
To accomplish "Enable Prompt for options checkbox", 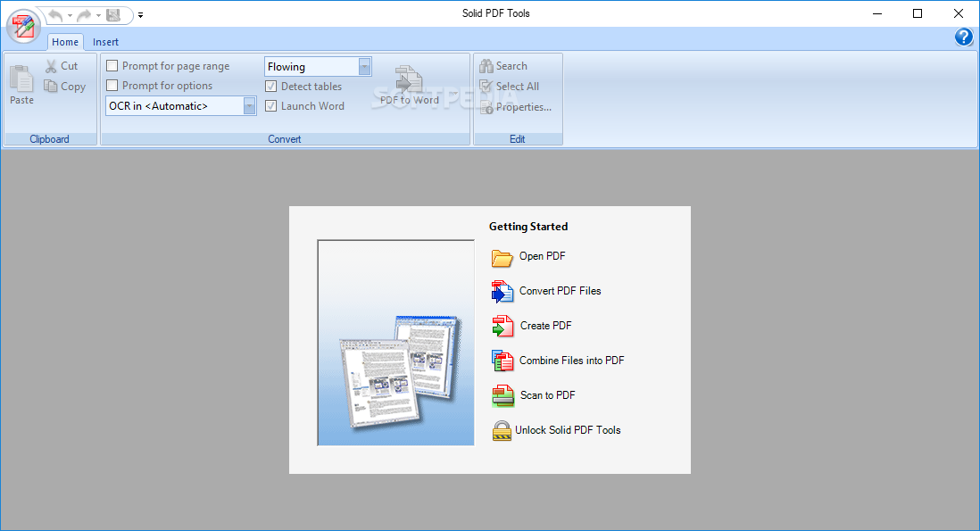I will pos(112,85).
